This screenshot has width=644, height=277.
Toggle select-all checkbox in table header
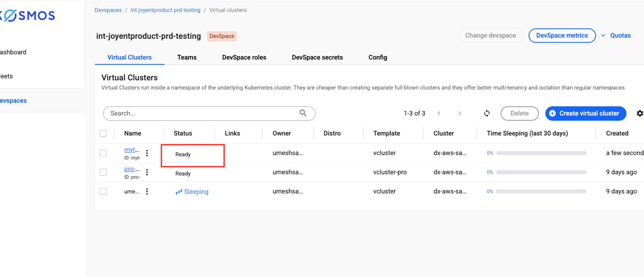pyautogui.click(x=103, y=134)
